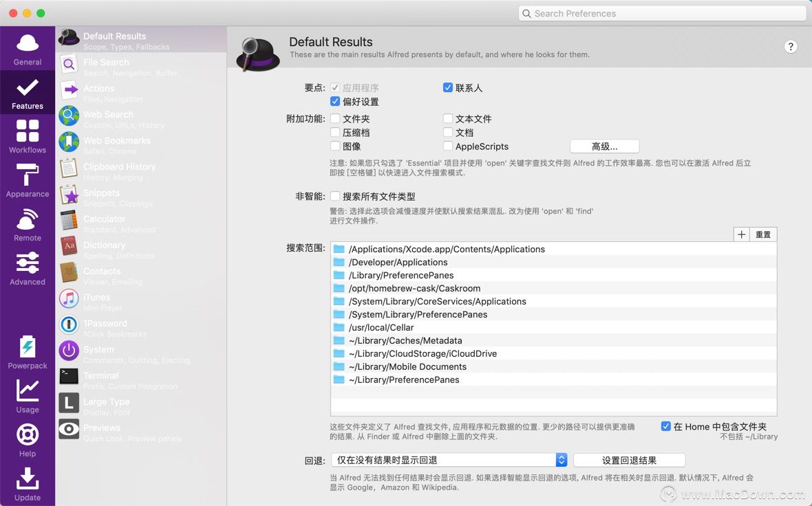The width and height of the screenshot is (812, 506).
Task: Enable the AppleScripts checkbox
Action: coord(448,146)
